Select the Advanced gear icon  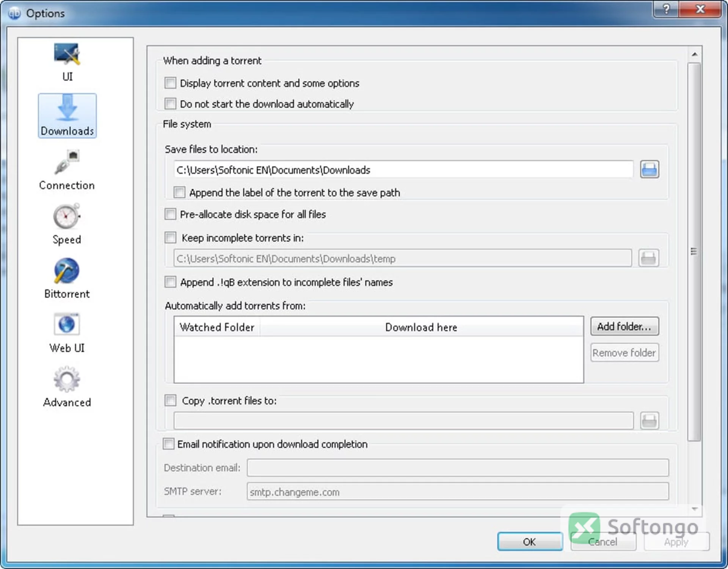[x=67, y=379]
